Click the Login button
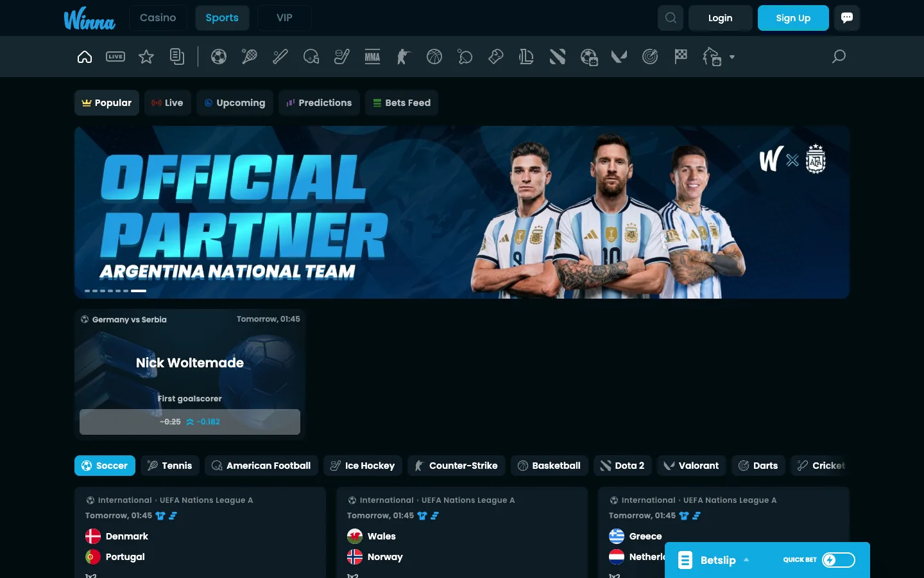924x578 pixels. pyautogui.click(x=720, y=18)
